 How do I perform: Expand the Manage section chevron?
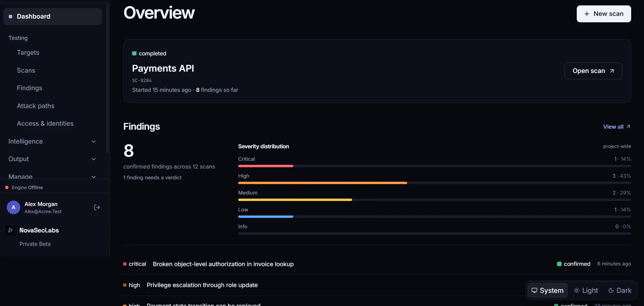click(94, 177)
